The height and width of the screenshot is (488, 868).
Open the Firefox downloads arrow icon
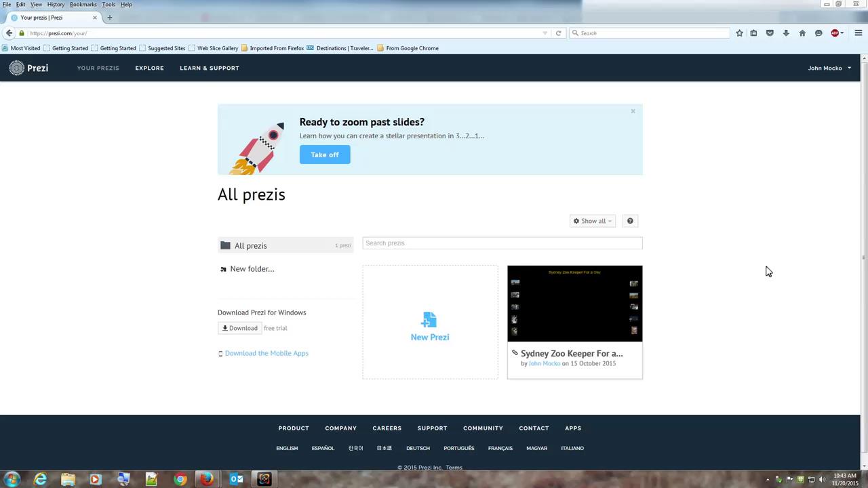pos(786,33)
